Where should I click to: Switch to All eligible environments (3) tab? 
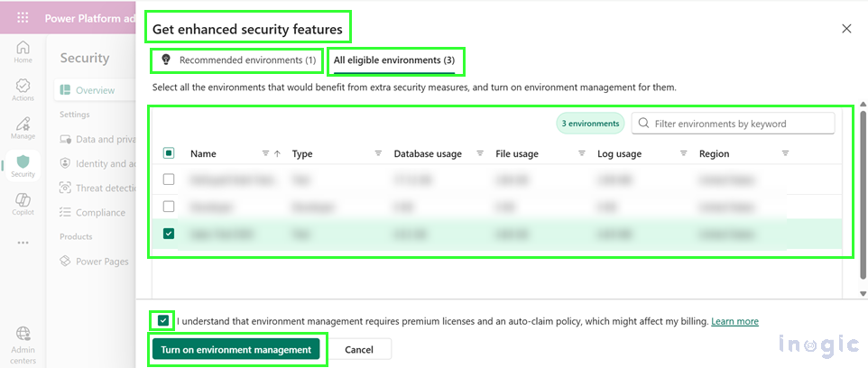[x=394, y=60]
